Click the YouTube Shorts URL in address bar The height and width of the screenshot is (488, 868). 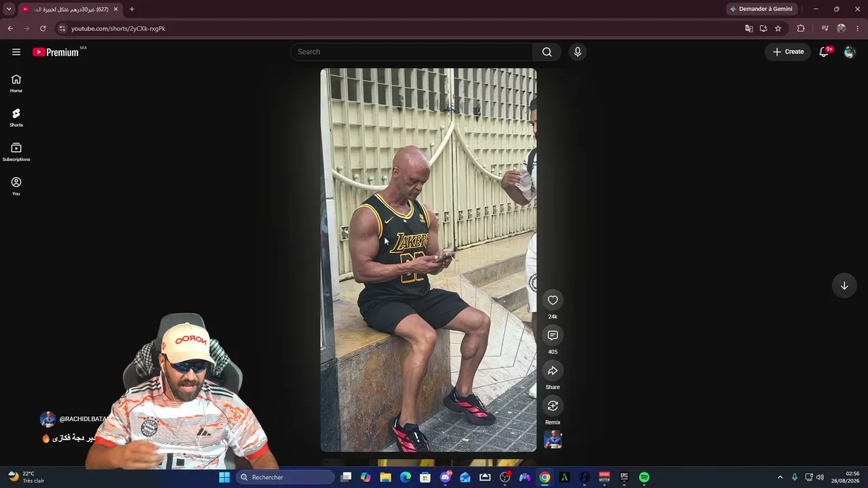click(118, 28)
